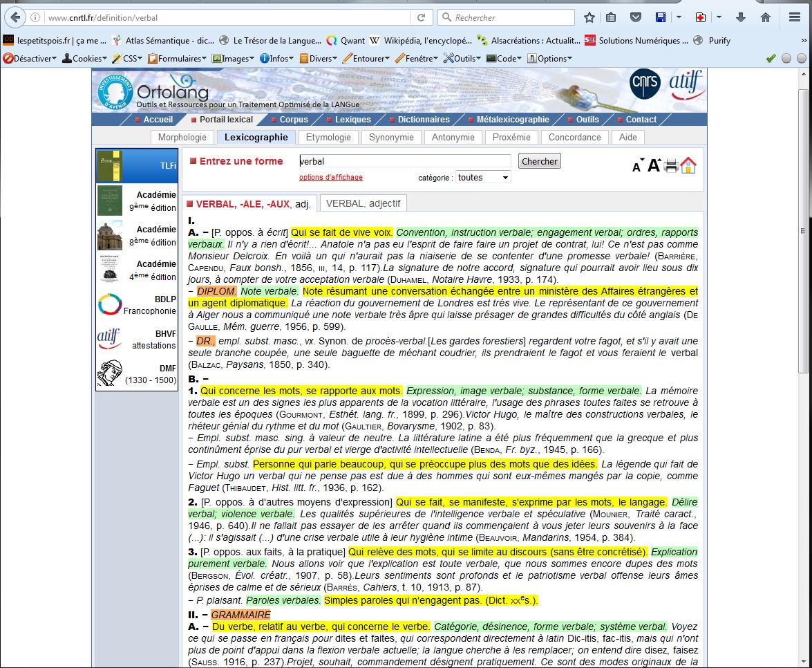Print the definition with printer icon

[671, 166]
